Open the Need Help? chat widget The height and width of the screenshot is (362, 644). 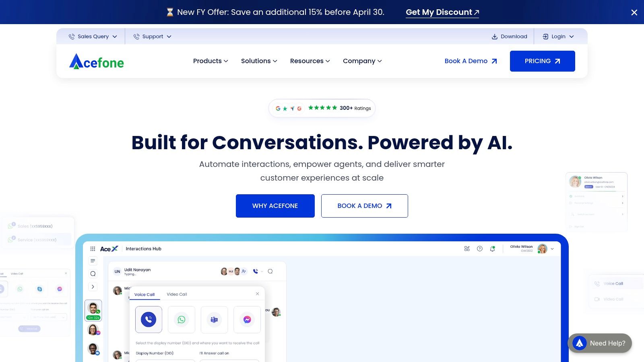click(600, 343)
